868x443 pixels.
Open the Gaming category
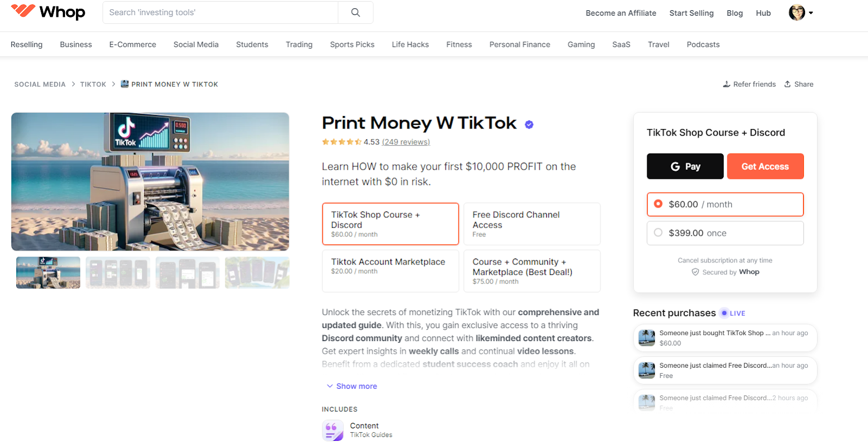pos(581,44)
